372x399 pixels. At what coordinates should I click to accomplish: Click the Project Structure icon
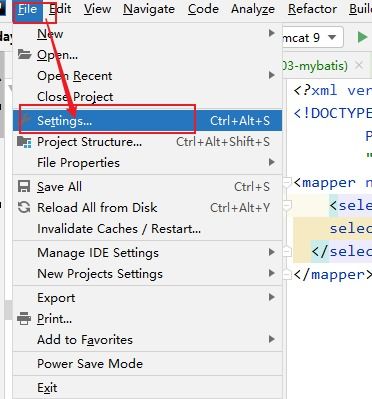pos(24,142)
